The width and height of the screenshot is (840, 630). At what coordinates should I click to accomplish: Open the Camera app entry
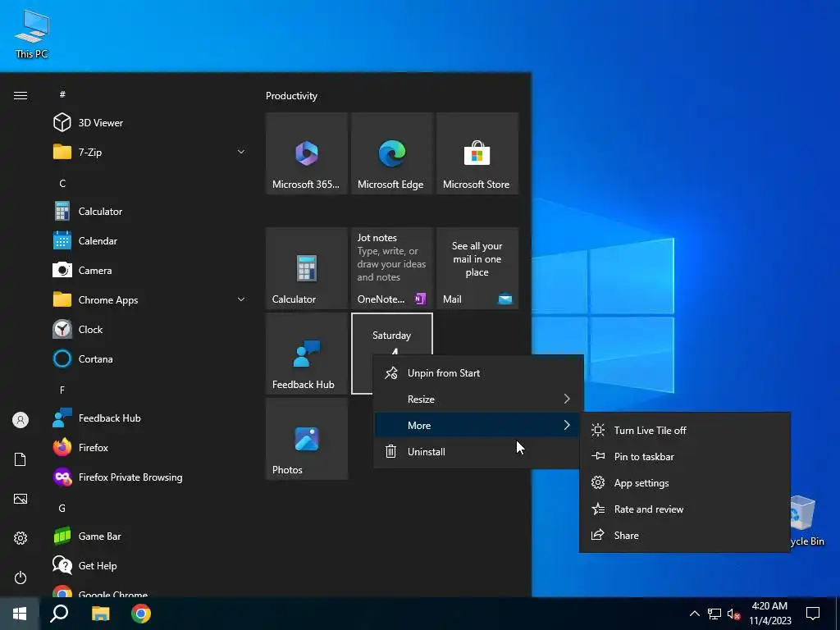tap(150, 270)
